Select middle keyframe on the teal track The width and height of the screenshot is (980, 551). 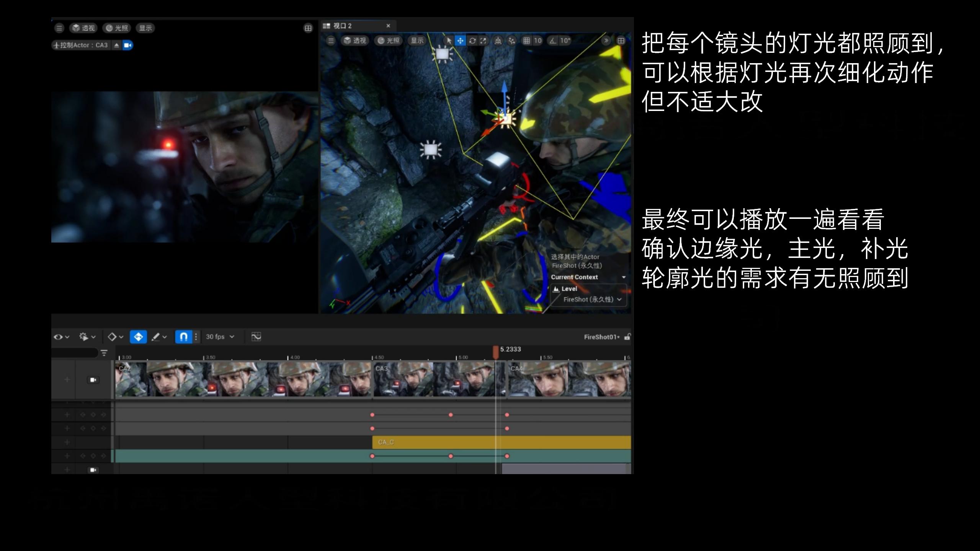tap(451, 456)
